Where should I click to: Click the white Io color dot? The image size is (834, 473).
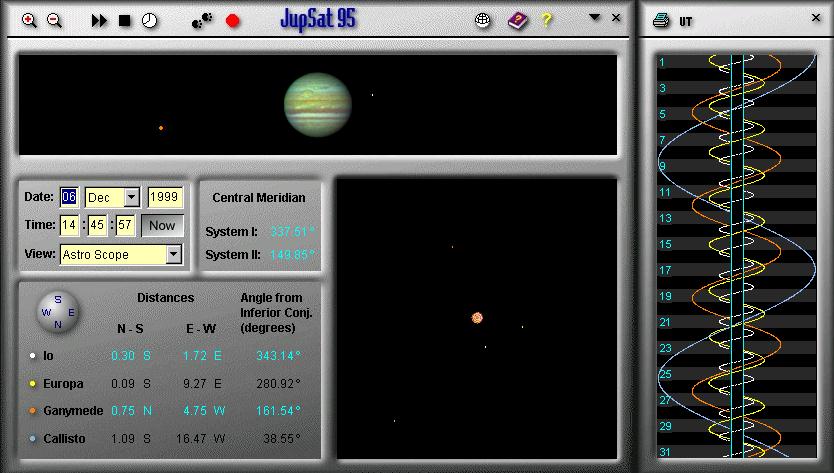32,355
